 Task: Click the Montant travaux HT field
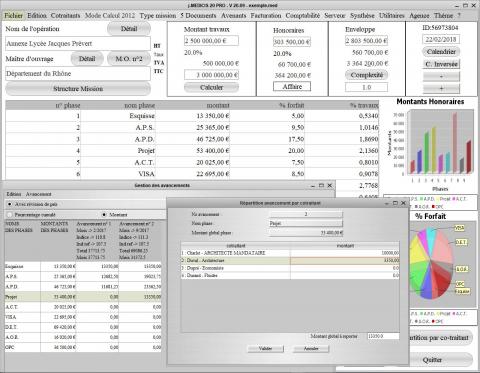point(211,41)
